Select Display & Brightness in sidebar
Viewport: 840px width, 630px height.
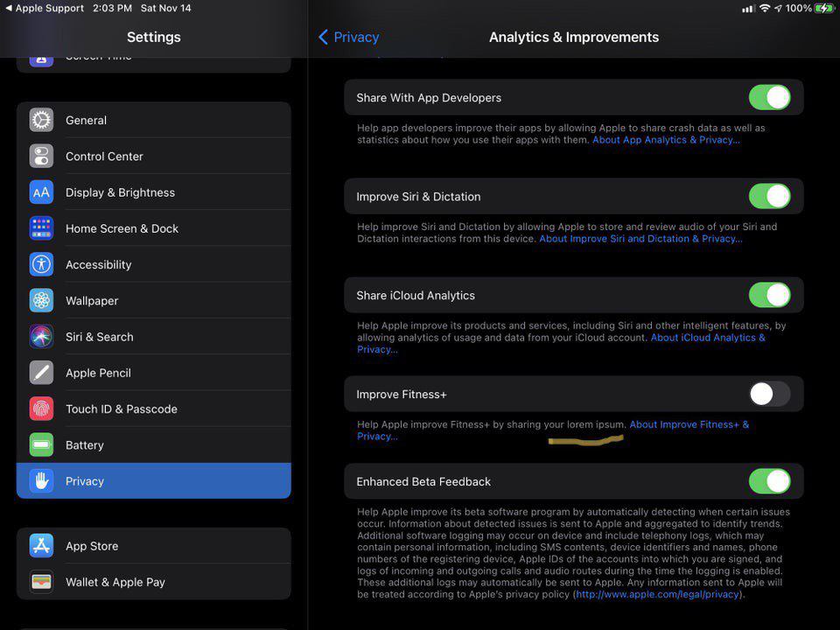point(154,192)
